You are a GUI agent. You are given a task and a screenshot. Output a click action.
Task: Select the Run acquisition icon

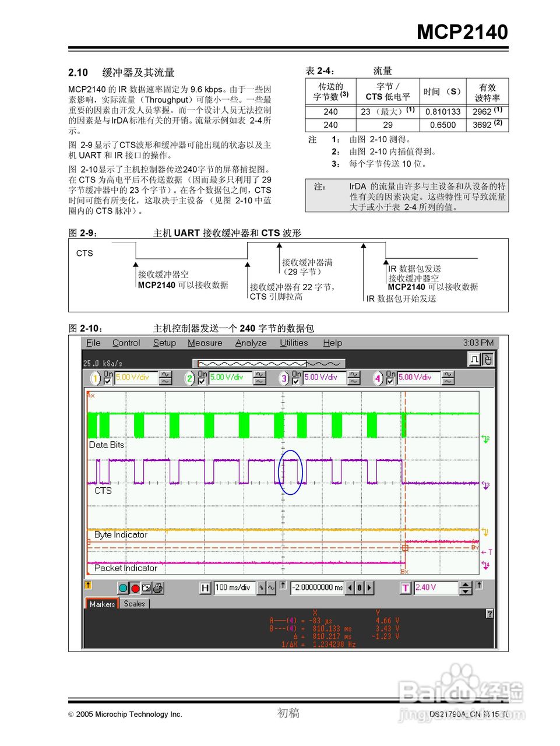[x=124, y=587]
